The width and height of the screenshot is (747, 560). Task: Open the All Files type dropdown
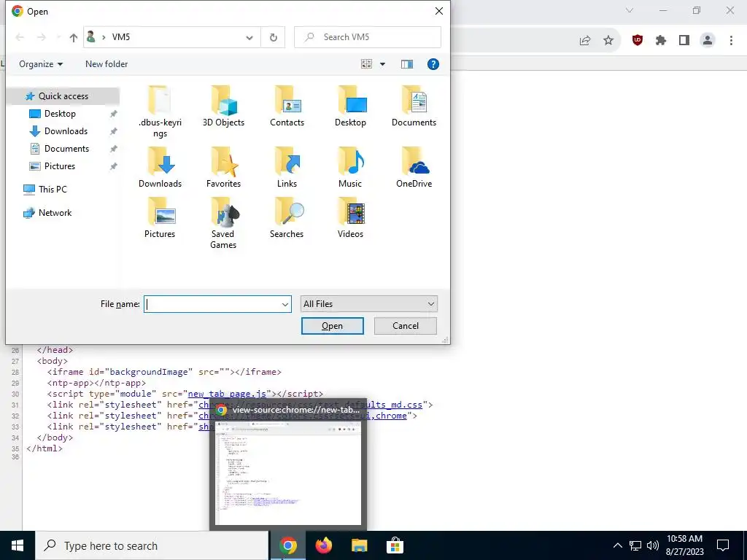(x=368, y=304)
